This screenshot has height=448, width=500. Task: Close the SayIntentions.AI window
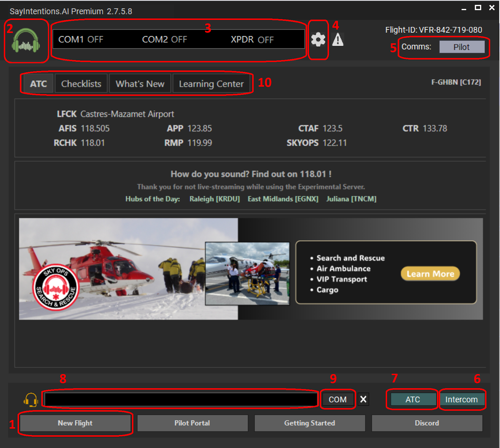492,7
